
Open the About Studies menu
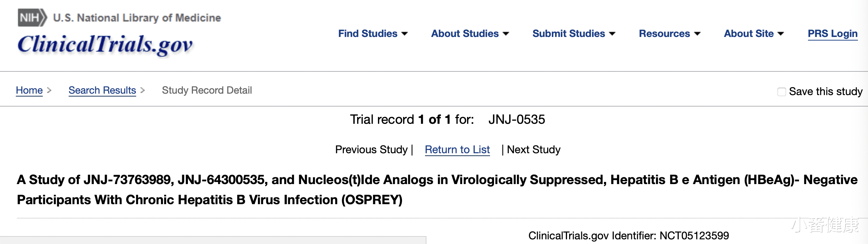(465, 34)
